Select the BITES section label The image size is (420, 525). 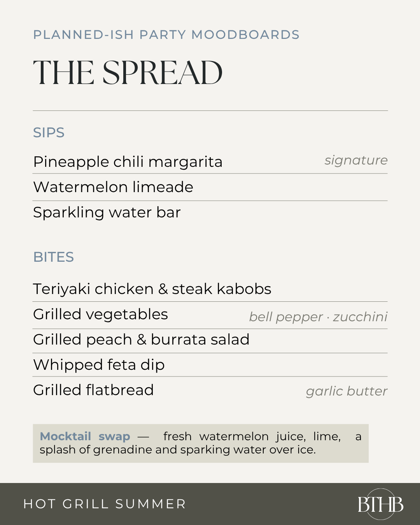tap(54, 257)
